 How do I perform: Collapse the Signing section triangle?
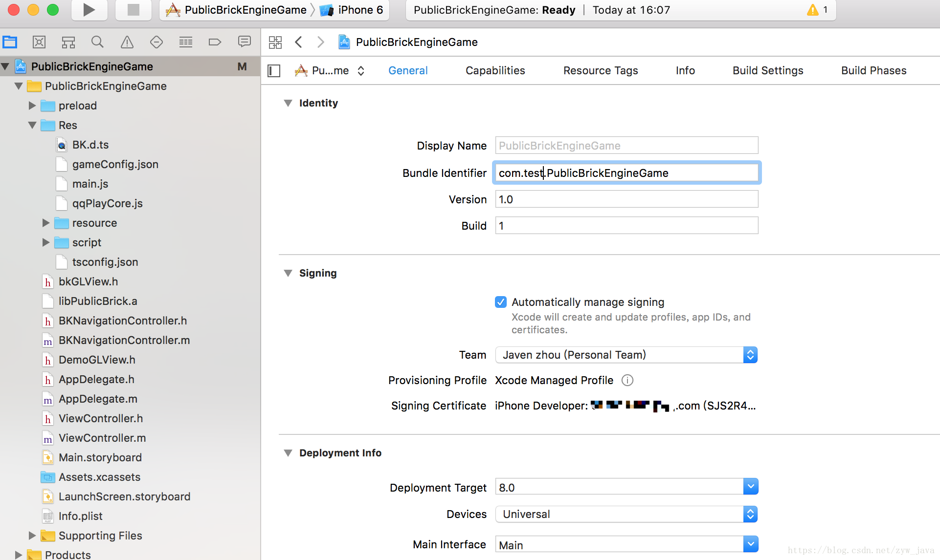[x=288, y=273]
